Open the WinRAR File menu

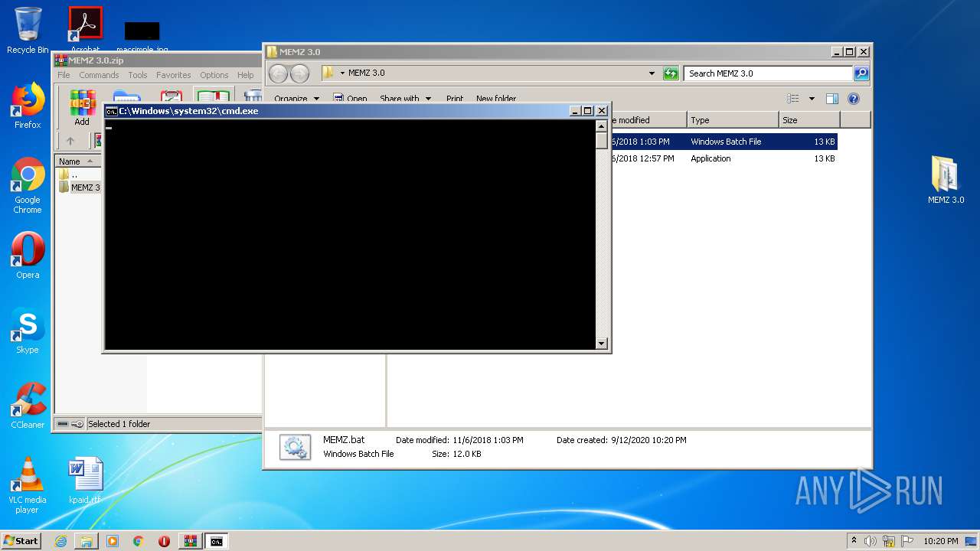tap(64, 75)
